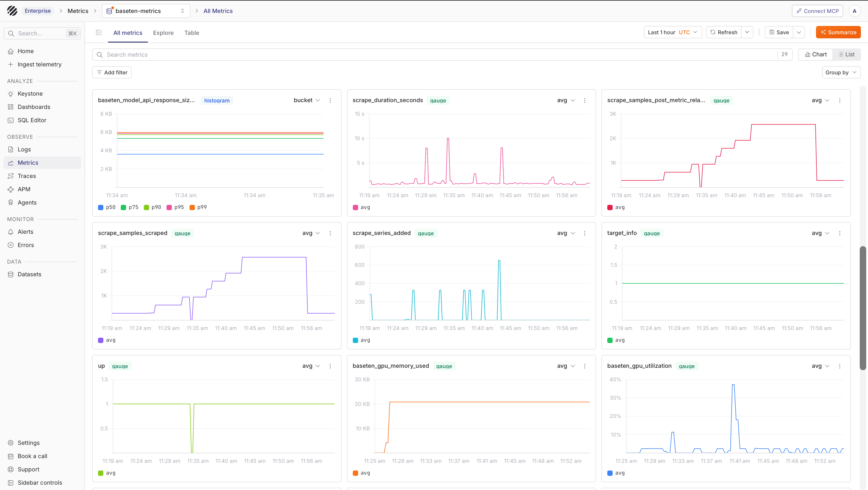This screenshot has width=868, height=490.
Task: Click the user avatar A
Action: (854, 11)
